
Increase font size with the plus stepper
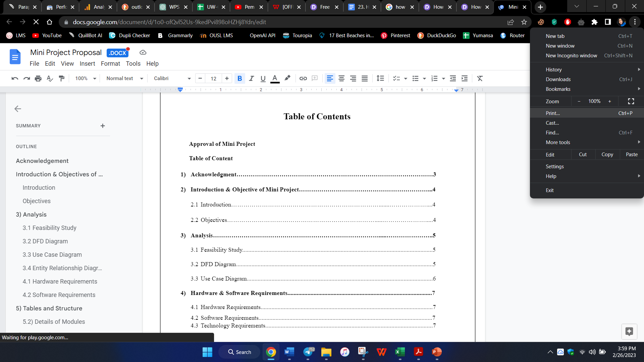(x=227, y=78)
